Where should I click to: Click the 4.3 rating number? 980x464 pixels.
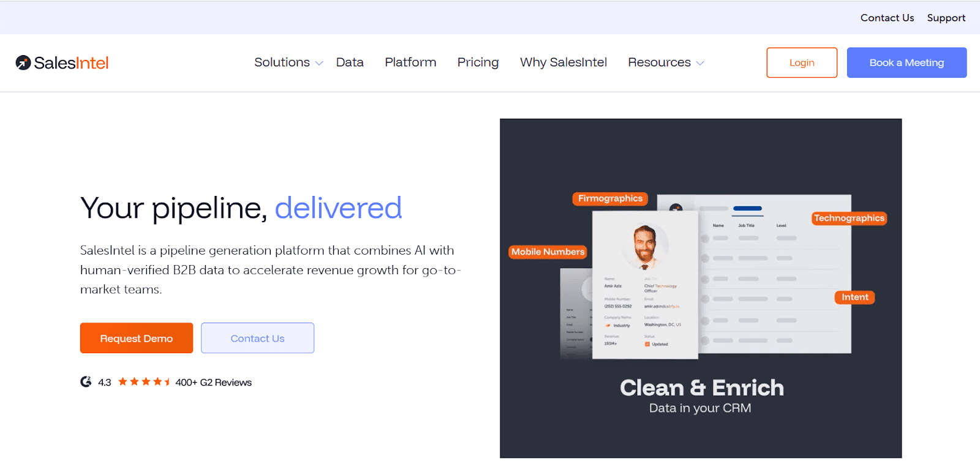[105, 383]
